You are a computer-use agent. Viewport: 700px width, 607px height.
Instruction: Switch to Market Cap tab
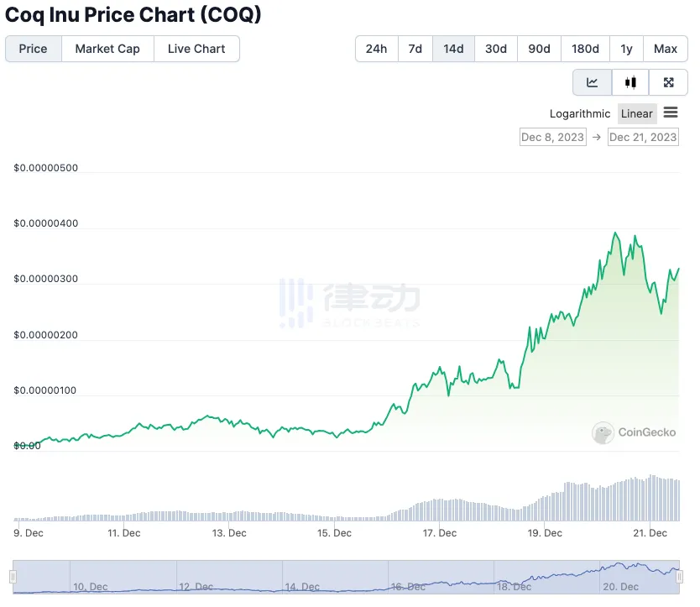pyautogui.click(x=107, y=49)
